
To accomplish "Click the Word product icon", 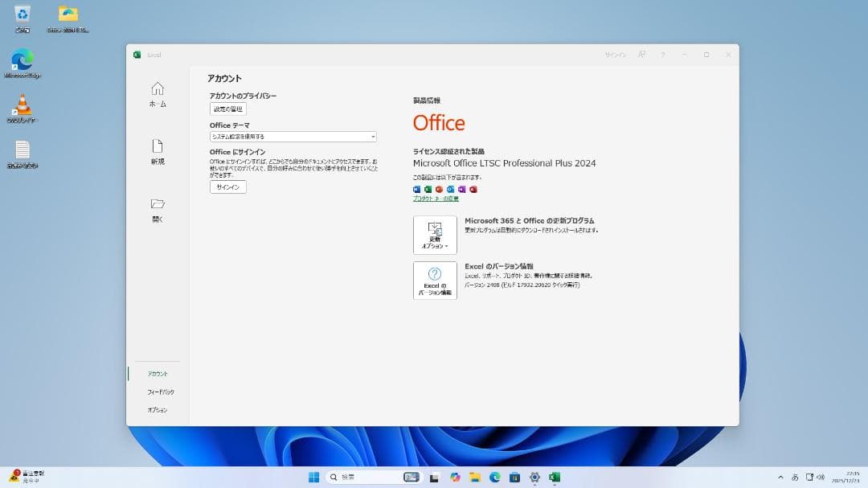I will (416, 189).
